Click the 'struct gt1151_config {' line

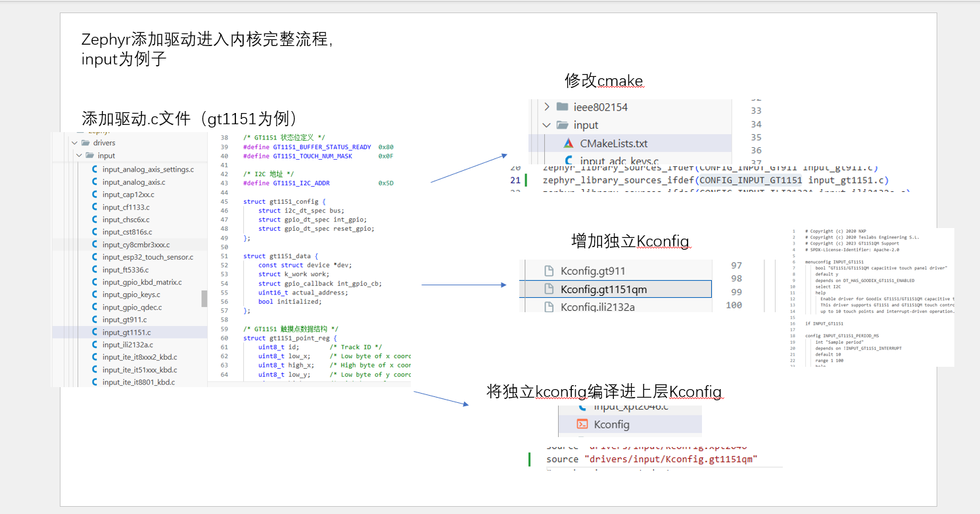(x=284, y=201)
